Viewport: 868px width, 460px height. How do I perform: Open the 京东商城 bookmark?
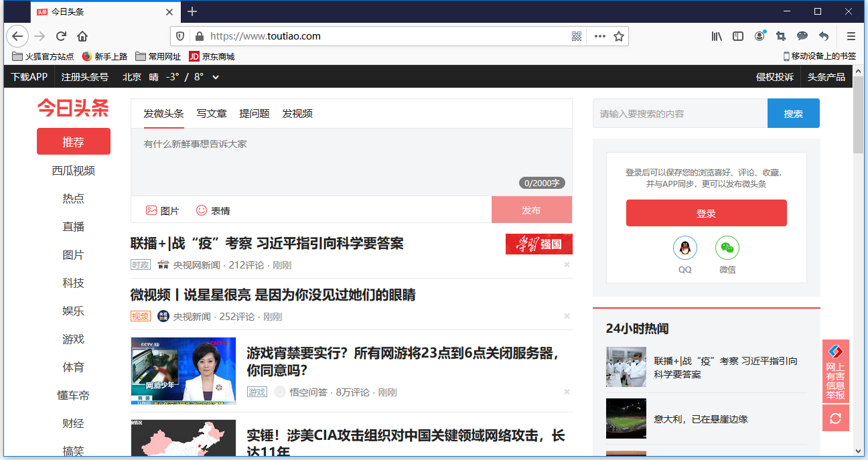[x=212, y=56]
